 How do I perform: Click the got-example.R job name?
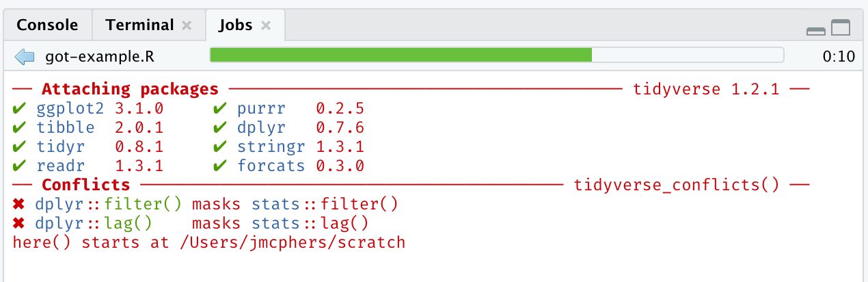(100, 56)
